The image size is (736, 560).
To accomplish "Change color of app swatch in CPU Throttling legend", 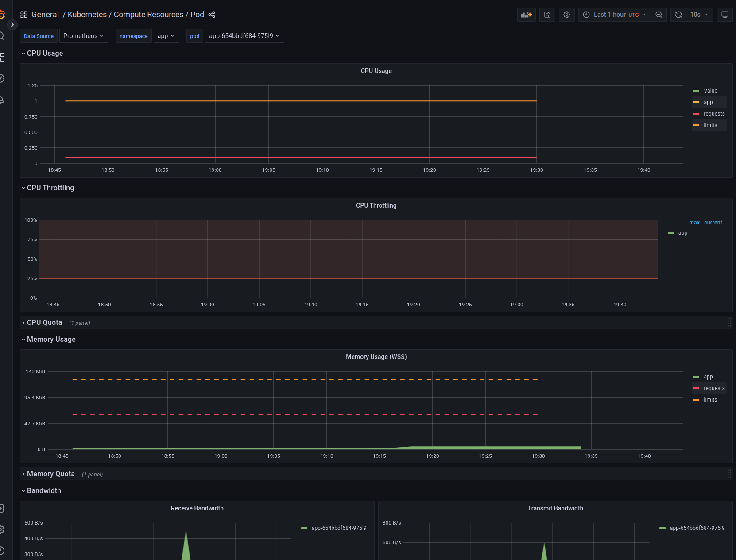I will point(671,233).
